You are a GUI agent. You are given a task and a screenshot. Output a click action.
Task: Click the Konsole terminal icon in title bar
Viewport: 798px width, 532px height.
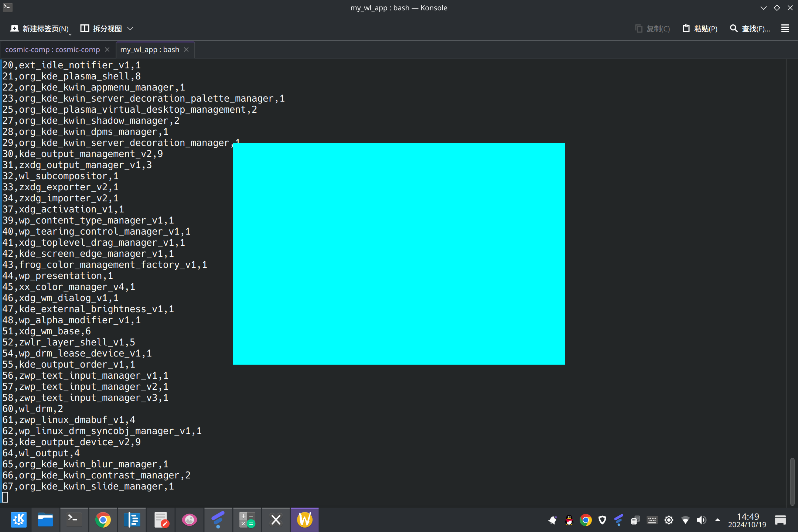(7, 7)
